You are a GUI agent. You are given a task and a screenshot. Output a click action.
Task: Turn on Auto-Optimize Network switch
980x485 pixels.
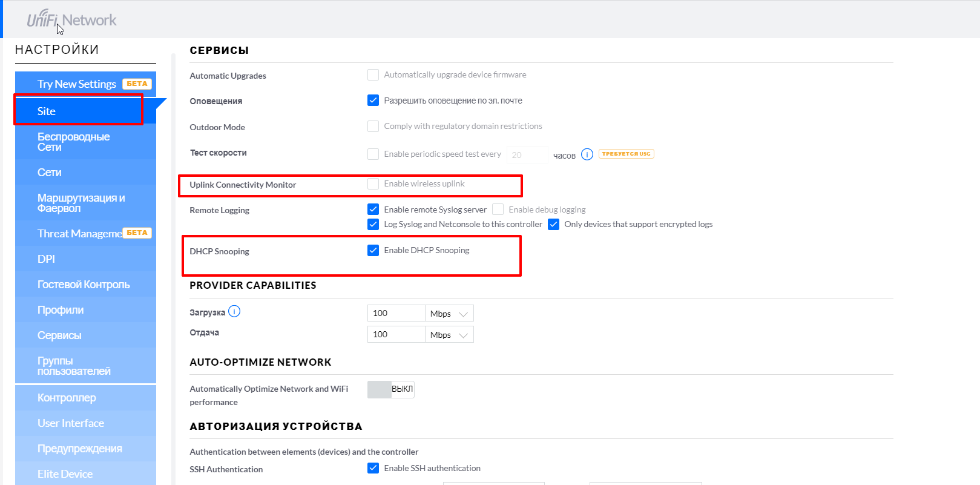[x=390, y=389]
